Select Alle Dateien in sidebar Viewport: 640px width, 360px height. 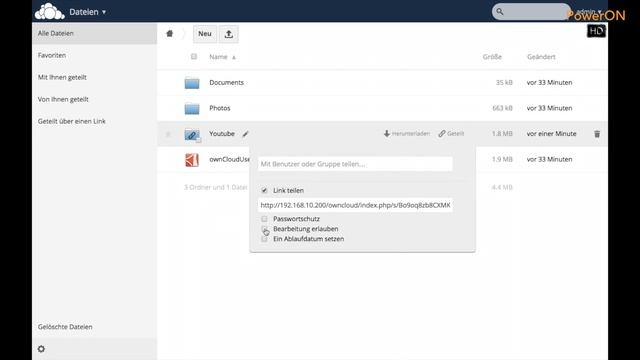click(94, 33)
